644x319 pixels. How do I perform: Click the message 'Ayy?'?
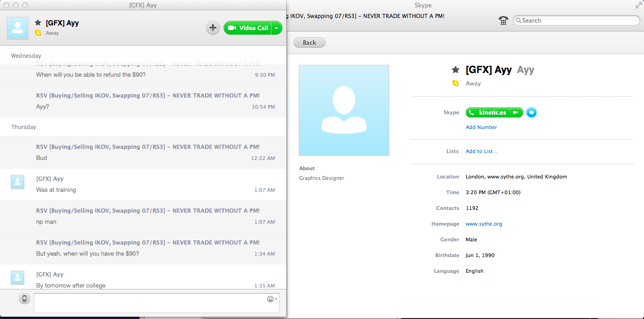pos(43,106)
